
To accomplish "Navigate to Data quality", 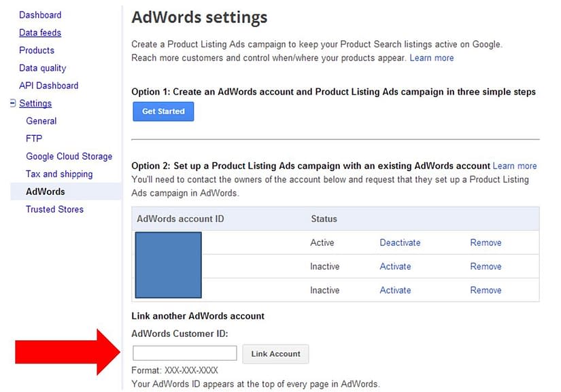I will coord(43,68).
